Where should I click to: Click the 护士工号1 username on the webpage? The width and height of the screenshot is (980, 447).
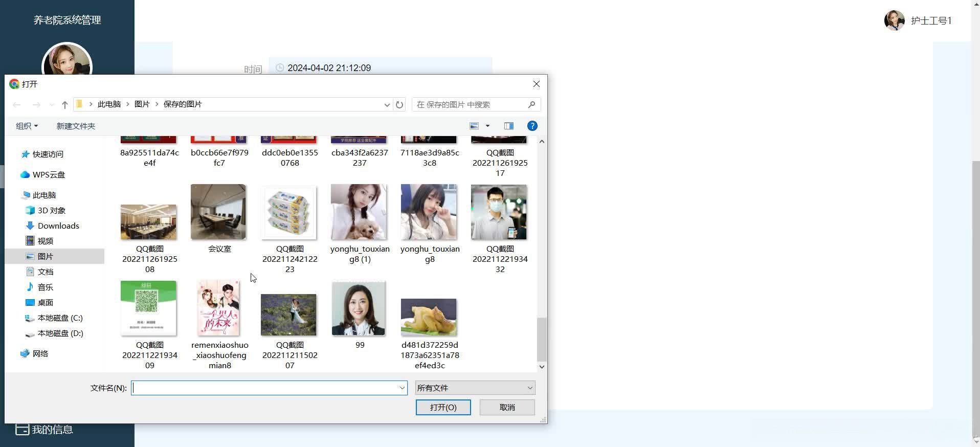[x=931, y=20]
